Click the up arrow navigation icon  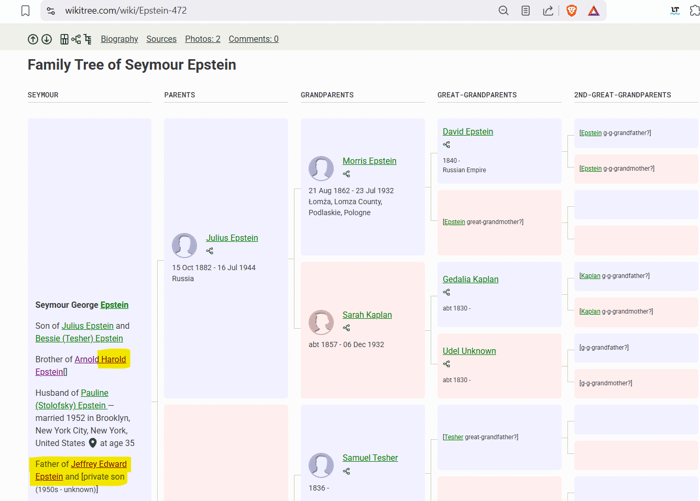click(33, 40)
